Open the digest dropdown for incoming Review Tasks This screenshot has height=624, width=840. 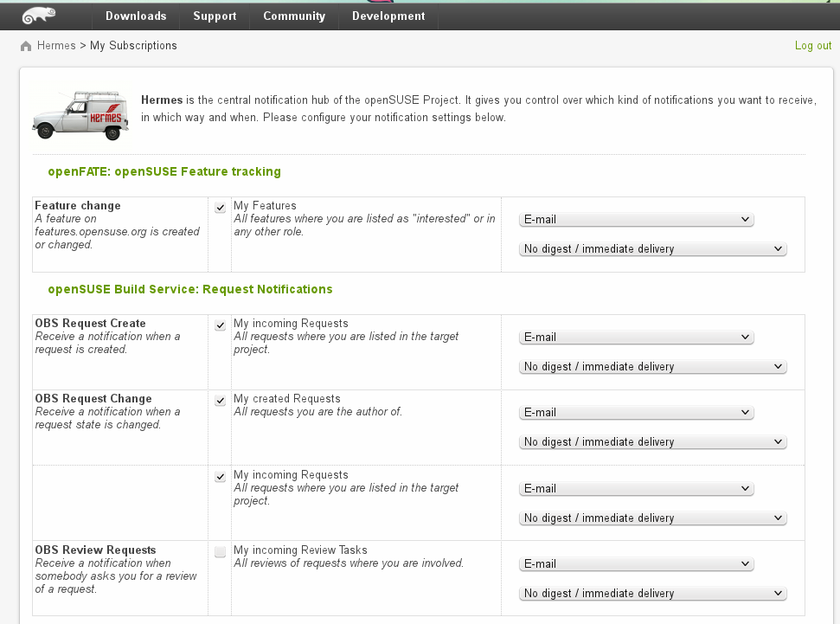[x=652, y=594]
